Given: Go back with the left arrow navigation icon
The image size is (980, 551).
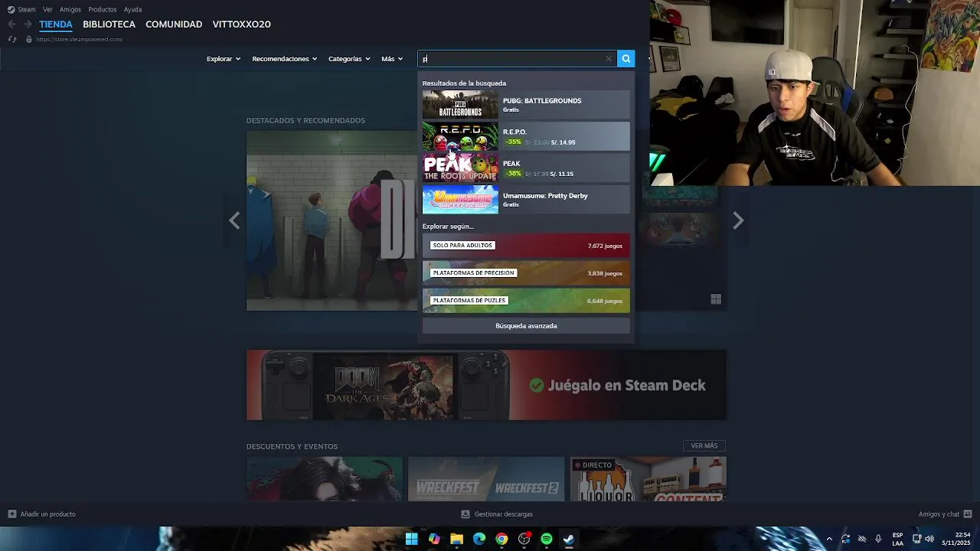Looking at the screenshot, I should click(11, 24).
